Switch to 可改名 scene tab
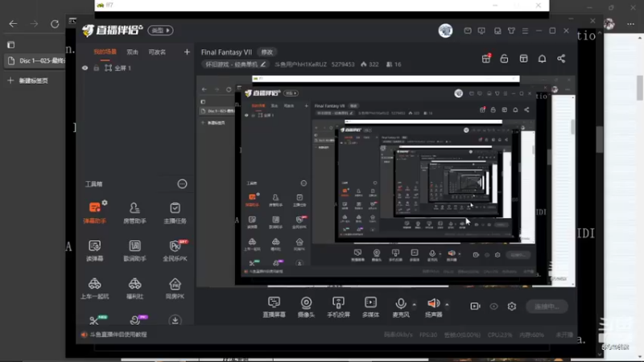 157,52
